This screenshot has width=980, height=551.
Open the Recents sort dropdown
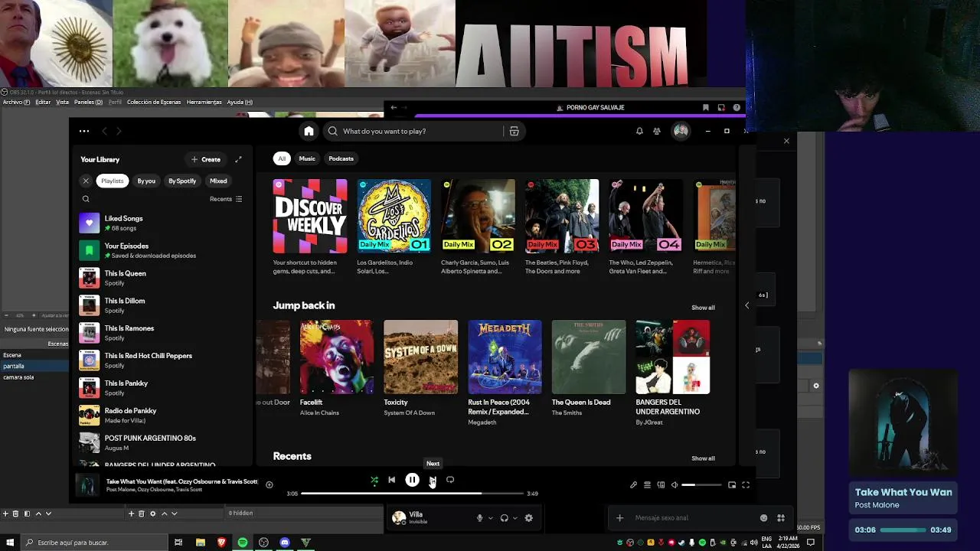coord(226,199)
